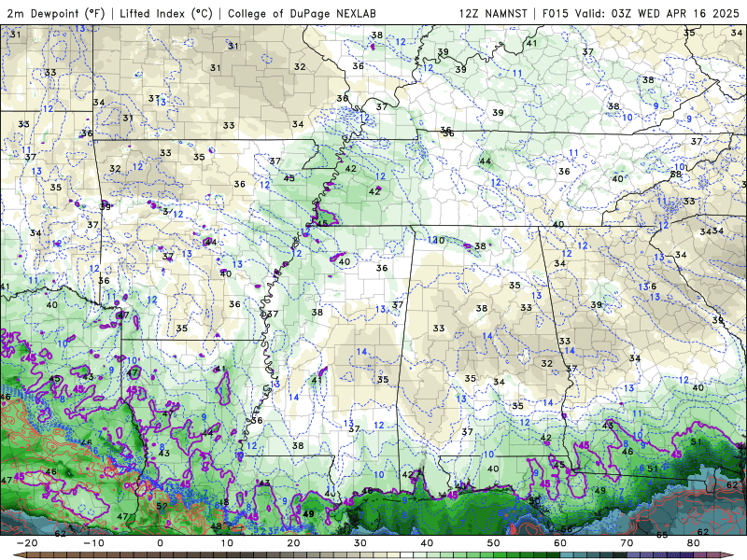The width and height of the screenshot is (747, 560).
Task: Click the 'College of DuPage NEXLAB' label
Action: tap(302, 13)
